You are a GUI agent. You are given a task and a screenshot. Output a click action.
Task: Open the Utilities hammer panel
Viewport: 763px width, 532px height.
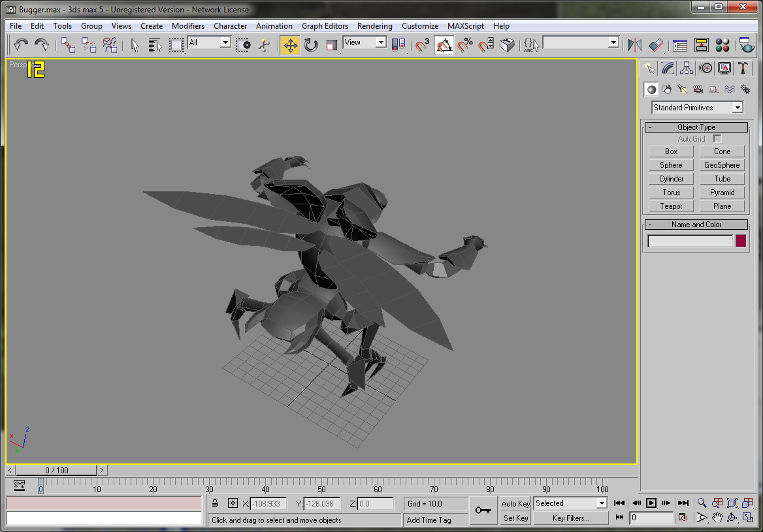point(743,68)
